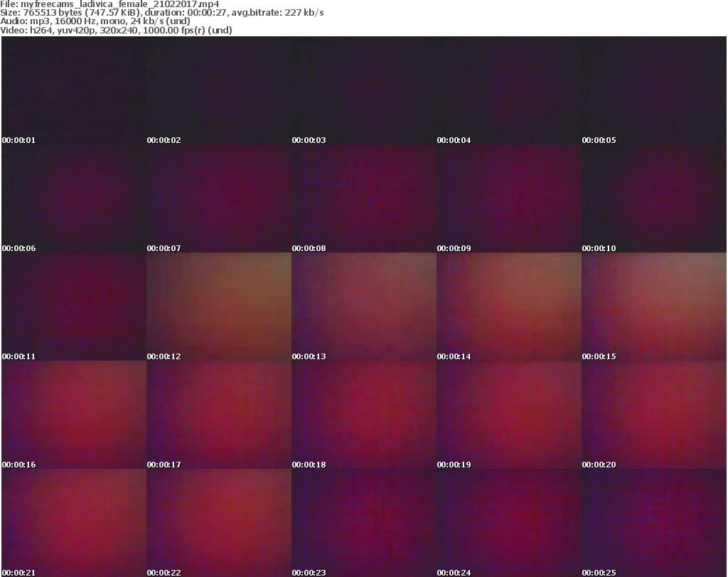Select the thumbnail frame at 00:00:04
This screenshot has height=577, width=728.
(x=509, y=90)
